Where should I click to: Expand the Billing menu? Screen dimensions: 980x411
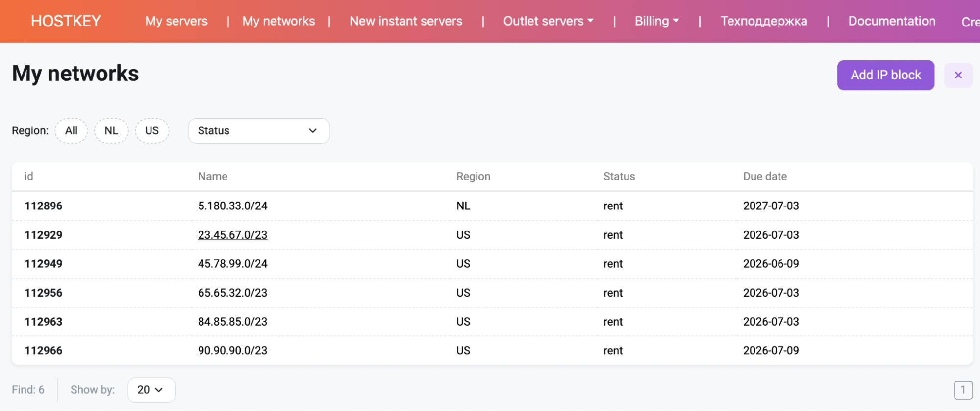pos(656,21)
